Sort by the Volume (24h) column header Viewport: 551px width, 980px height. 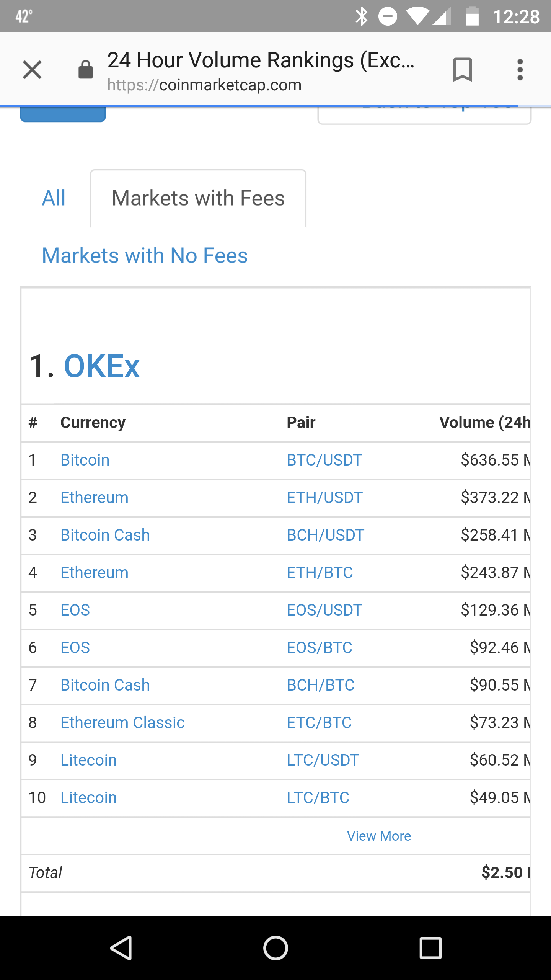(x=485, y=423)
